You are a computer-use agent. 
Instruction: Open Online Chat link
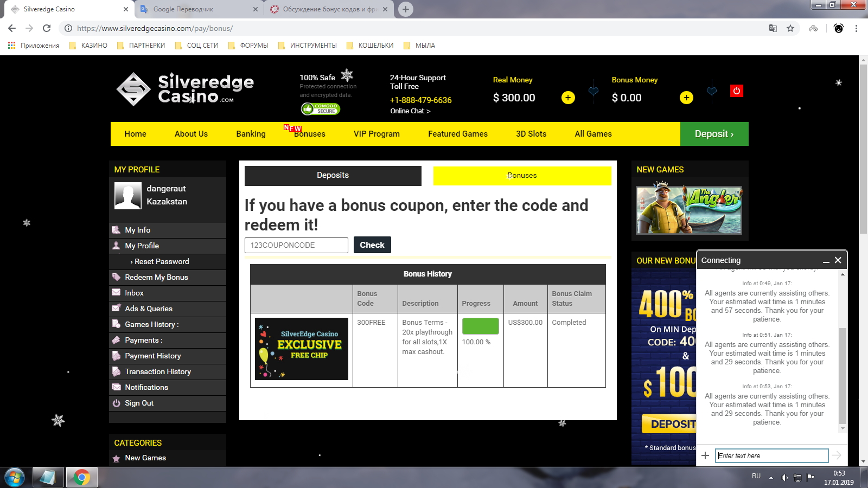[410, 111]
